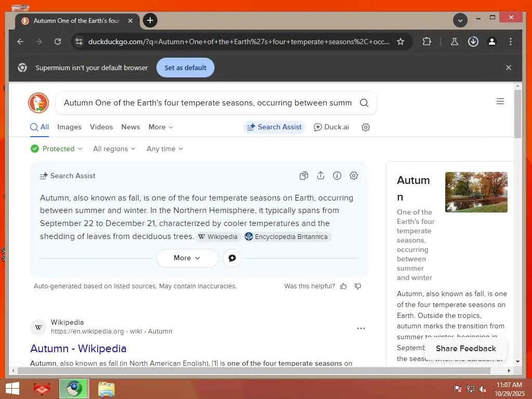
Task: Switch to News tab
Action: pyautogui.click(x=130, y=127)
